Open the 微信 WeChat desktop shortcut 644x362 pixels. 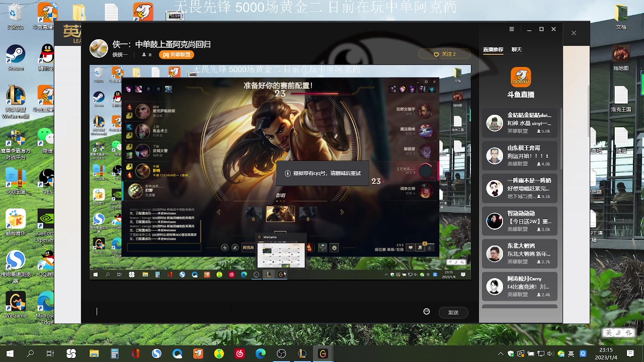(46, 140)
